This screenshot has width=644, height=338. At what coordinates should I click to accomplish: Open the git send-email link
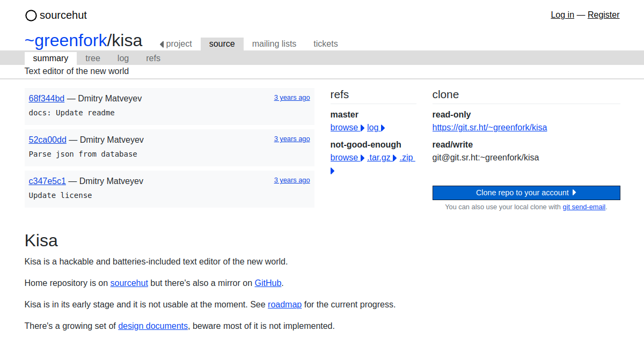584,207
